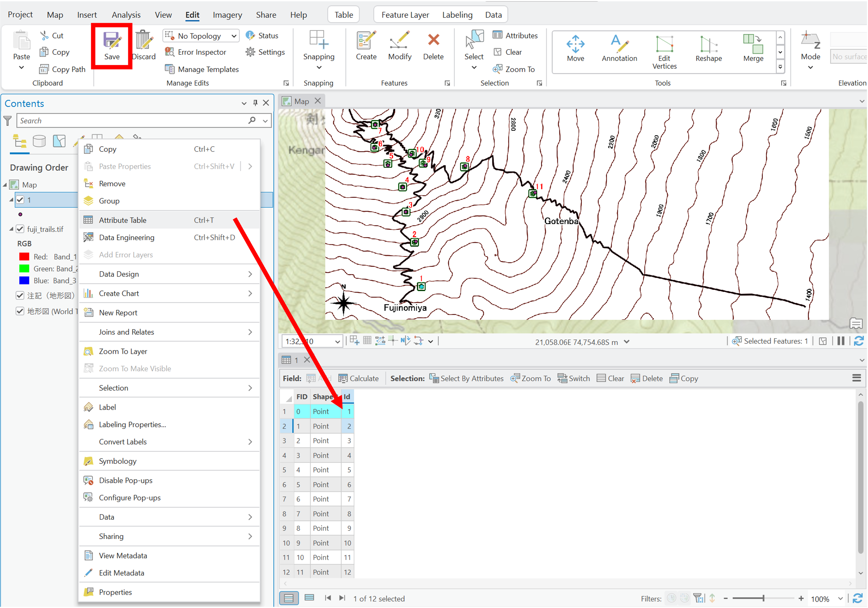Screen dimensions: 868x608
Task: Choose Zoom To Layer in context menu
Action: pyautogui.click(x=169, y=352)
